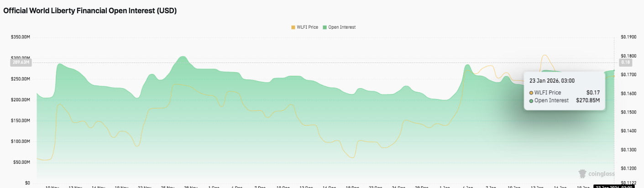Click the green Open Interest dot in tooltip
This screenshot has height=188, width=644.
pyautogui.click(x=531, y=100)
